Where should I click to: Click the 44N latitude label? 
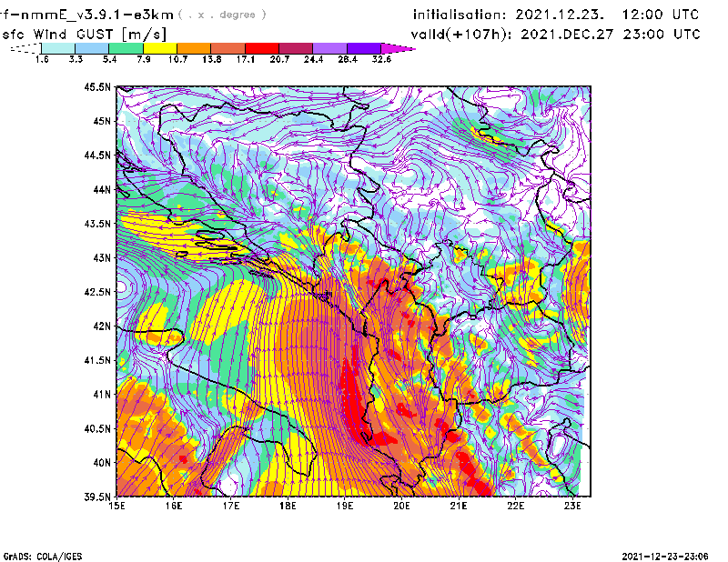click(102, 189)
